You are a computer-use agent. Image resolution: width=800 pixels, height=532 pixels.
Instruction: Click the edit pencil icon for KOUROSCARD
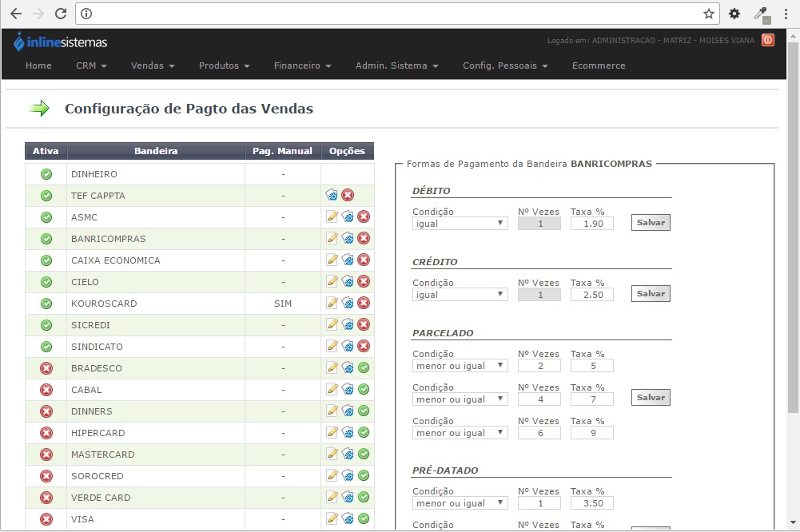click(x=332, y=303)
